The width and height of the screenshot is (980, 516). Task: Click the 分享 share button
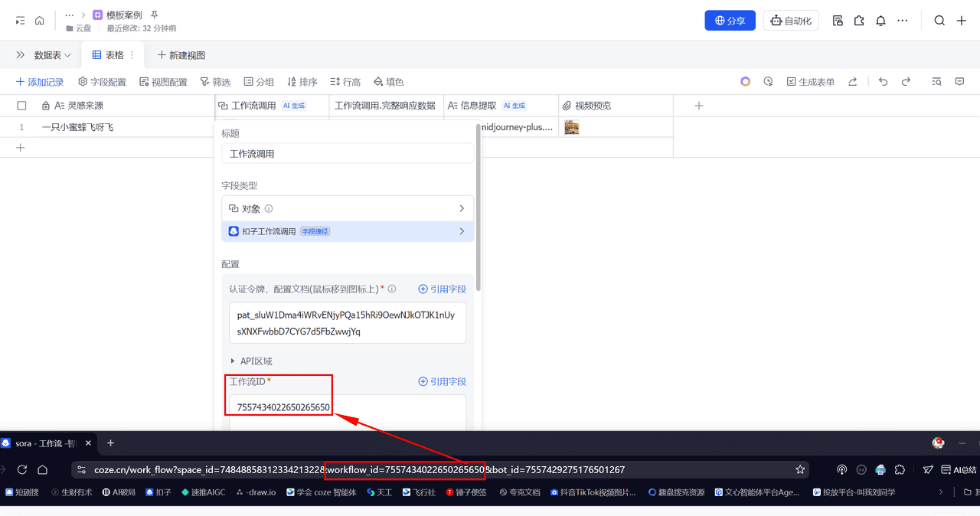click(x=730, y=21)
